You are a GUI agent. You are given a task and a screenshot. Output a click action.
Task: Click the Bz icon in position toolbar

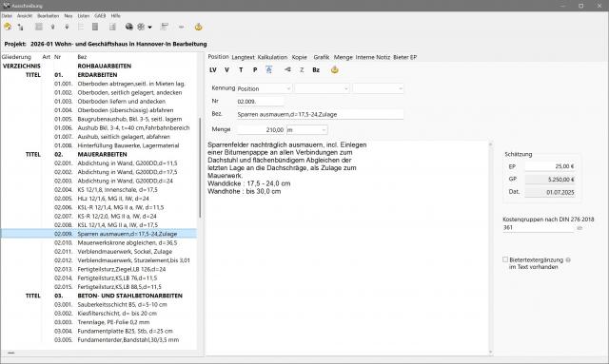(316, 69)
